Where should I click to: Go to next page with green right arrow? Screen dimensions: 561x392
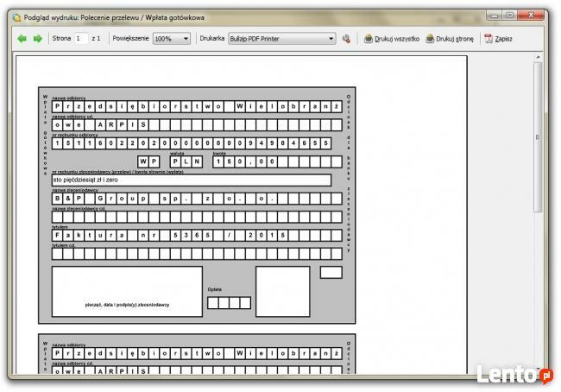click(37, 39)
